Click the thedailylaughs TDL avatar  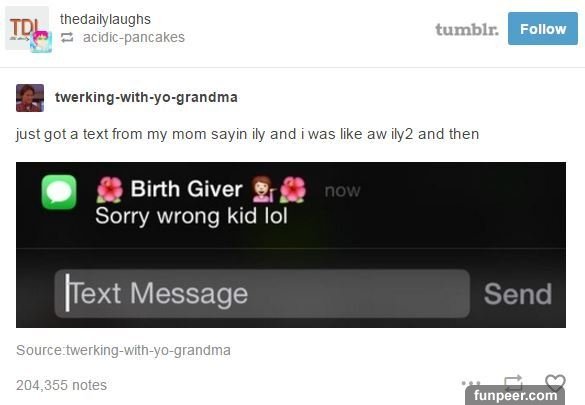[27, 28]
